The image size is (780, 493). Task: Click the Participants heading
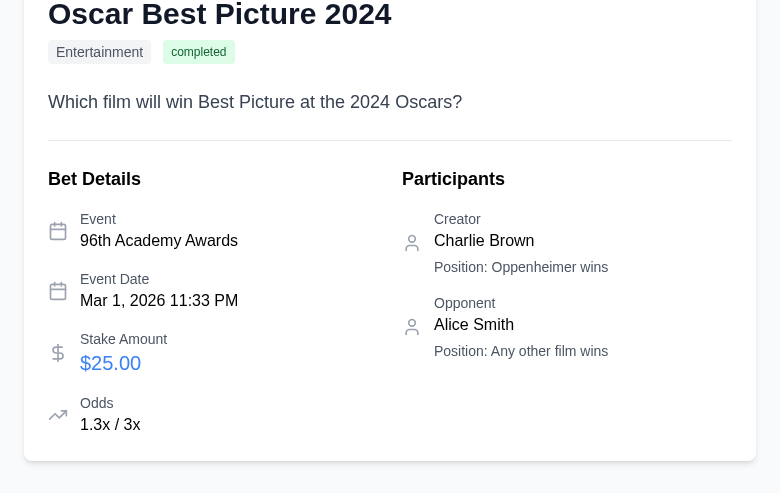point(453,179)
